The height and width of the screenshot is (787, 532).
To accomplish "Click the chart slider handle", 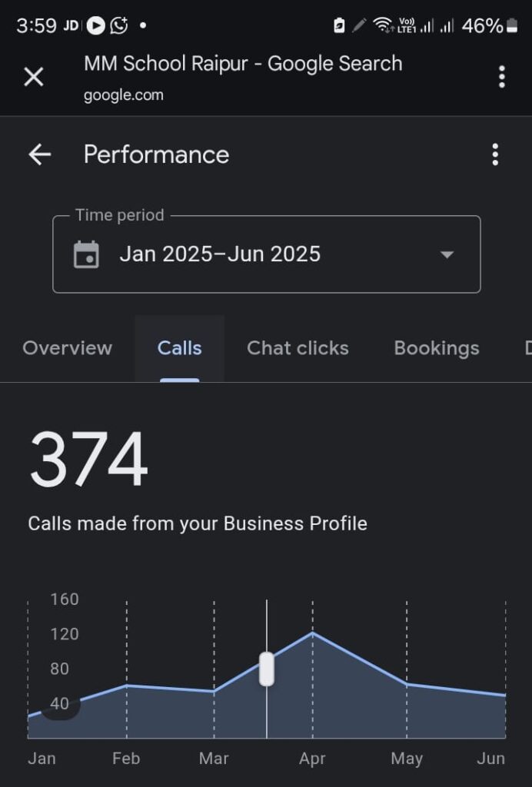I will pos(267,669).
